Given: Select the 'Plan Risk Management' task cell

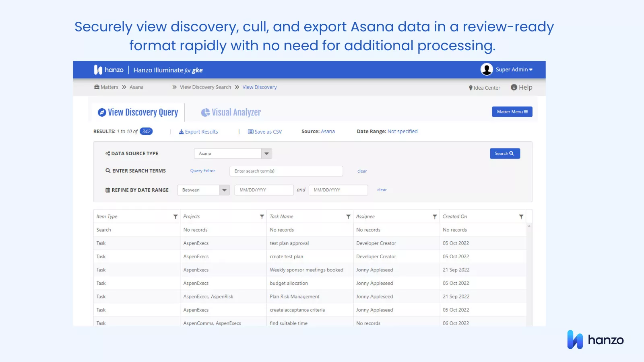Looking at the screenshot, I should click(310, 296).
